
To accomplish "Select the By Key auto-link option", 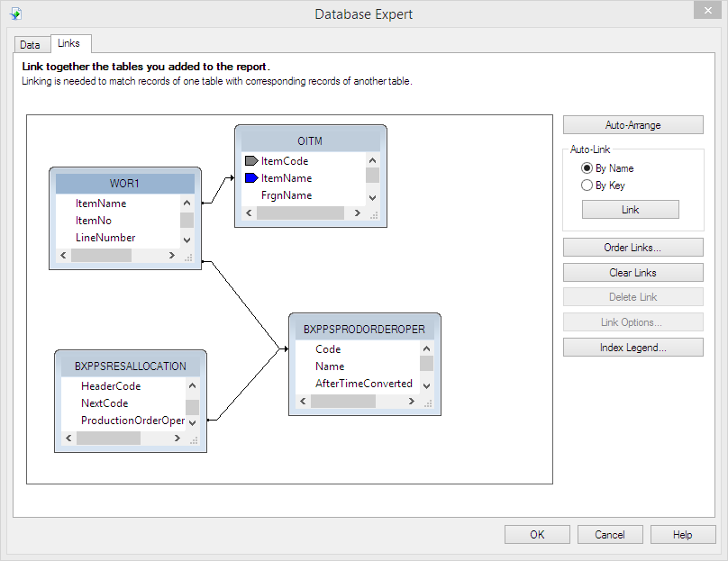I will pos(587,185).
